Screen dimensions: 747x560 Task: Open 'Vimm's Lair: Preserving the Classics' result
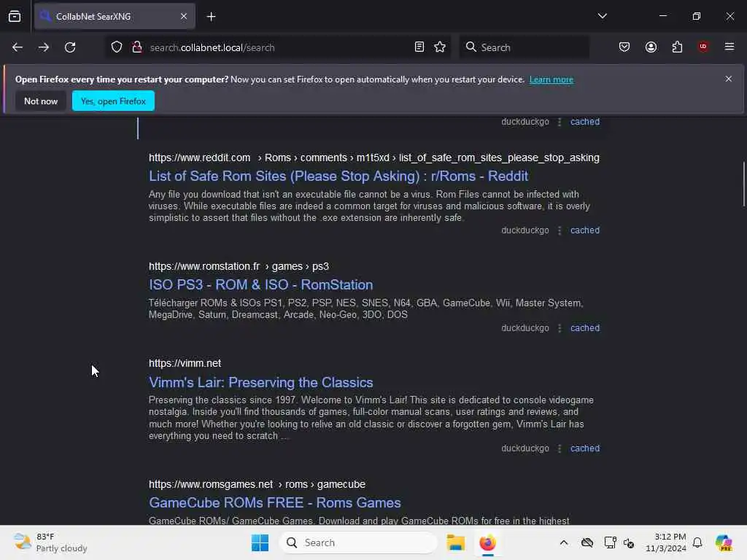tap(260, 382)
